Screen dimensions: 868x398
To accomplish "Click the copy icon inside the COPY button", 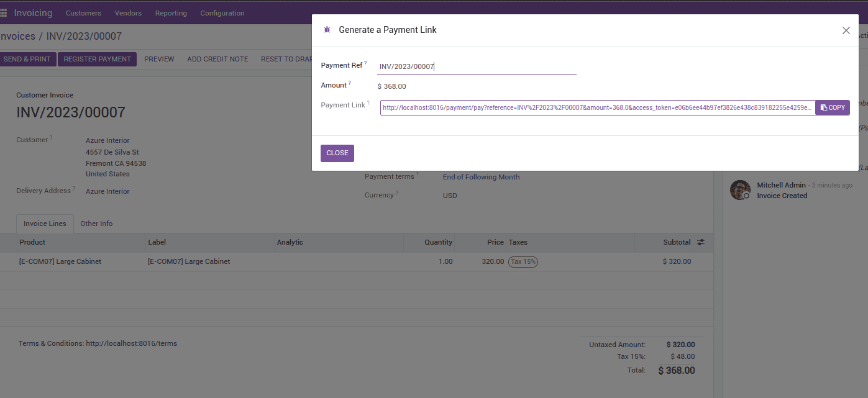I will click(823, 107).
